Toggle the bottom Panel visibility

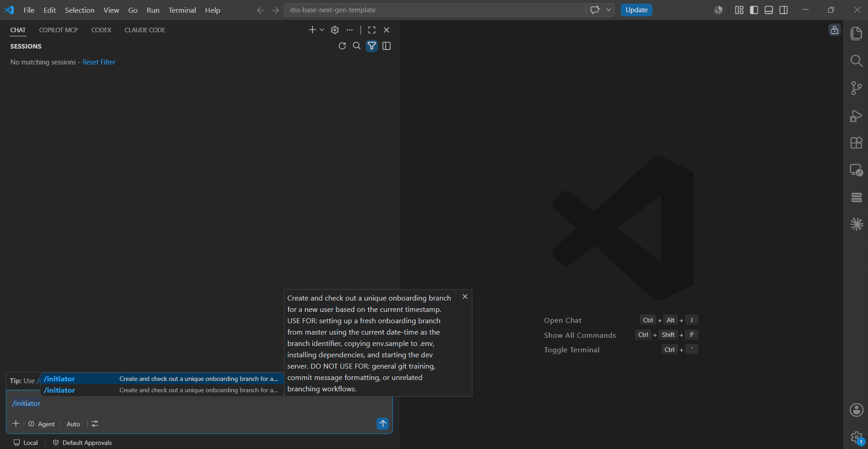769,10
